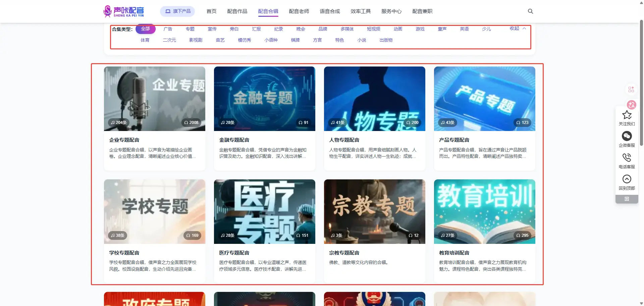Open the 旗下产品 dropdown
The width and height of the screenshot is (644, 306).
pyautogui.click(x=178, y=11)
